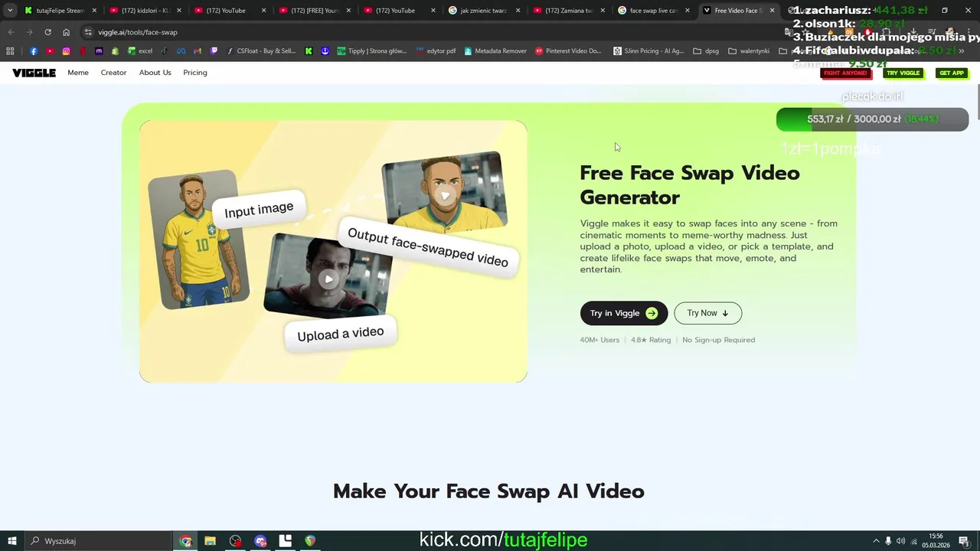Screen dimensions: 980x551
Task: Close the Free Video Face Swap tab
Action: tap(772, 11)
